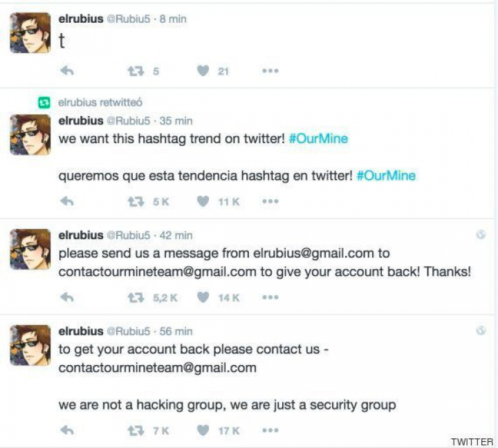Screen dimensions: 498x448
Task: Open more options on the 42 min tweet
Action: coord(270,297)
